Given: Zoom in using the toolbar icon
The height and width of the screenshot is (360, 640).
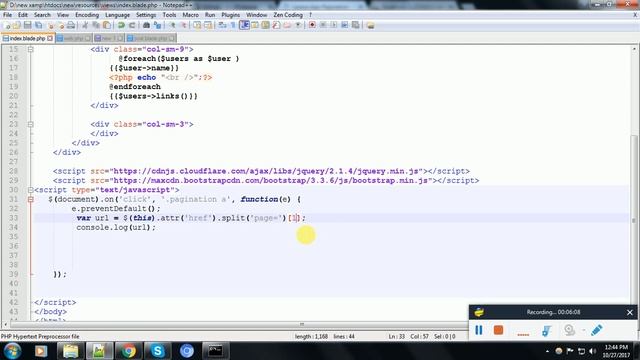Looking at the screenshot, I should (x=173, y=25).
